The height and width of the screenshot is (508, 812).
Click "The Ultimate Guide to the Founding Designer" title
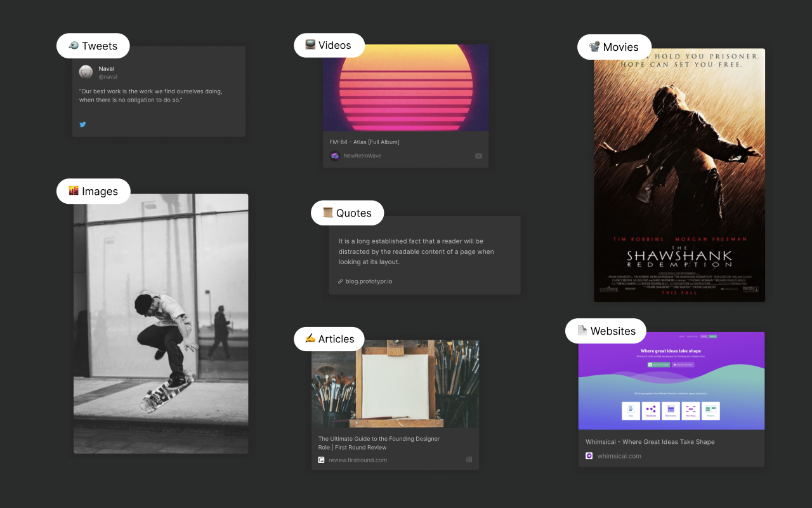pos(379,443)
